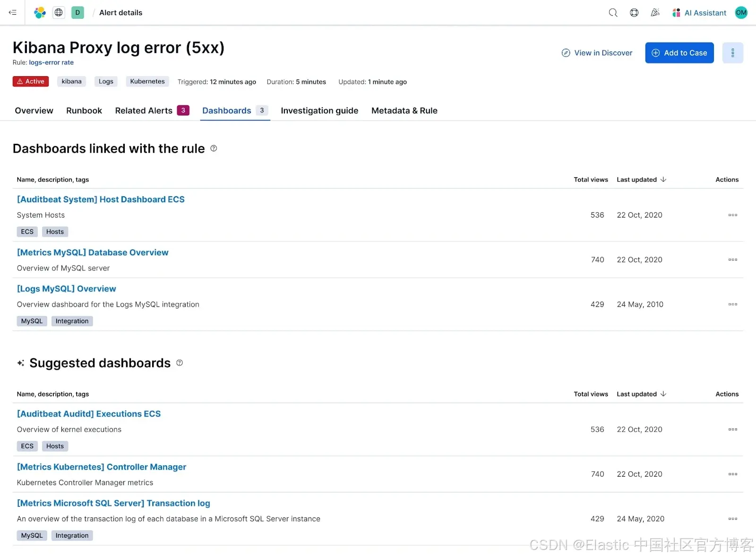Open [Auditbeat System] Host Dashboard ECS

point(101,200)
